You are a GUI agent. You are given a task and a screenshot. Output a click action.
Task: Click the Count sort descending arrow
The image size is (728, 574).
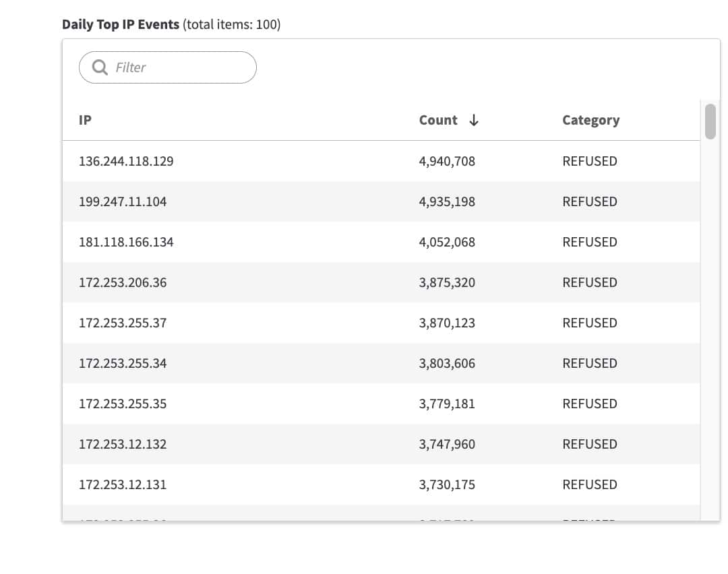474,120
